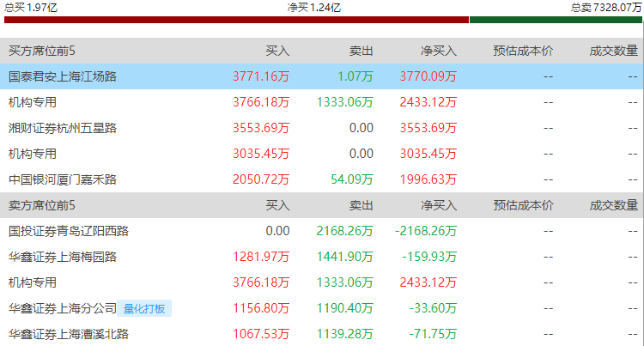Click the 净买入 column header in buyer table
644x346 pixels.
(x=439, y=51)
